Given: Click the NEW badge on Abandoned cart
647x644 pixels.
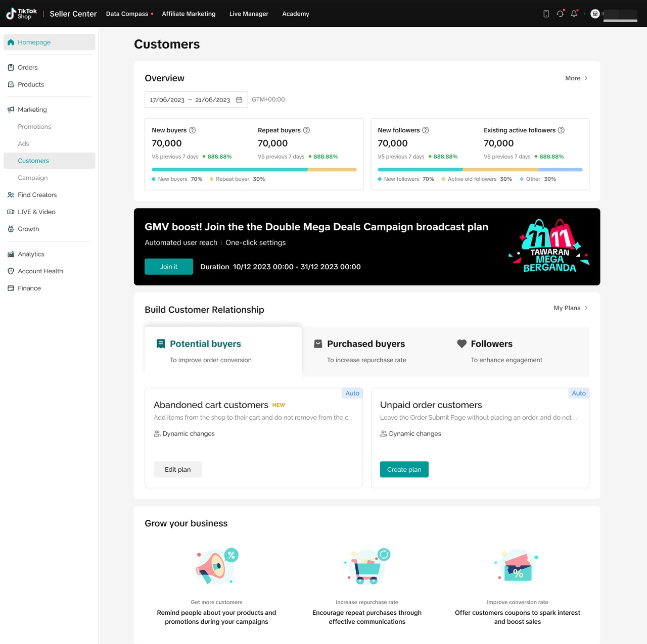Looking at the screenshot, I should coord(279,405).
